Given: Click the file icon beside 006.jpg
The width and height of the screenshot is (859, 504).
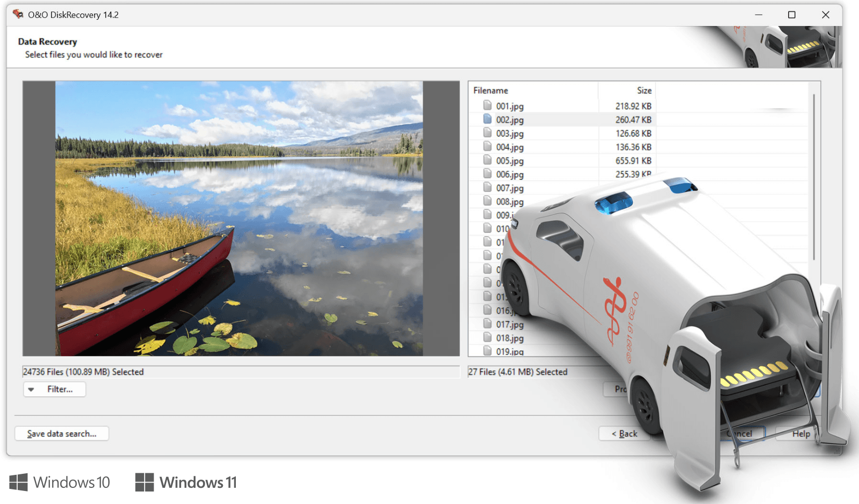Looking at the screenshot, I should 487,173.
